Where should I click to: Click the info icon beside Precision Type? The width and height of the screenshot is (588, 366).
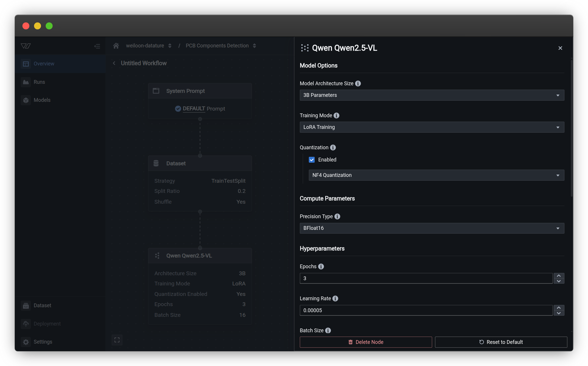[x=337, y=216]
